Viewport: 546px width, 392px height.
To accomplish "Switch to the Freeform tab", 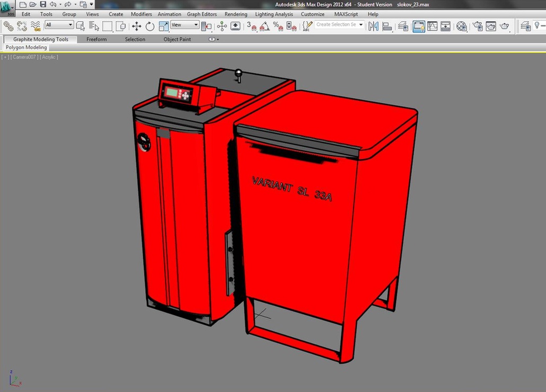I will (x=96, y=39).
